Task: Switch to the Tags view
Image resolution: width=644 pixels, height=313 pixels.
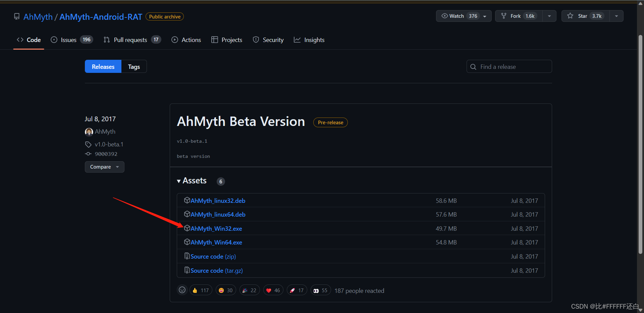Action: coord(134,66)
